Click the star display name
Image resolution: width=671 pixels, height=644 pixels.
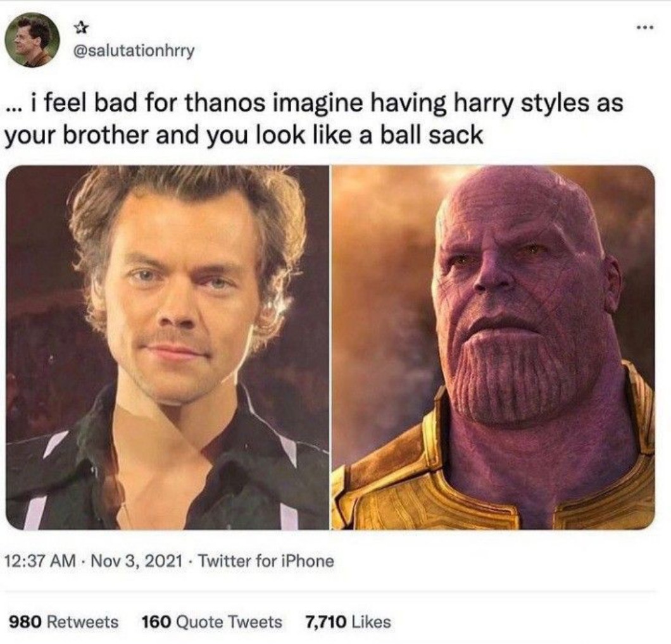pyautogui.click(x=81, y=27)
